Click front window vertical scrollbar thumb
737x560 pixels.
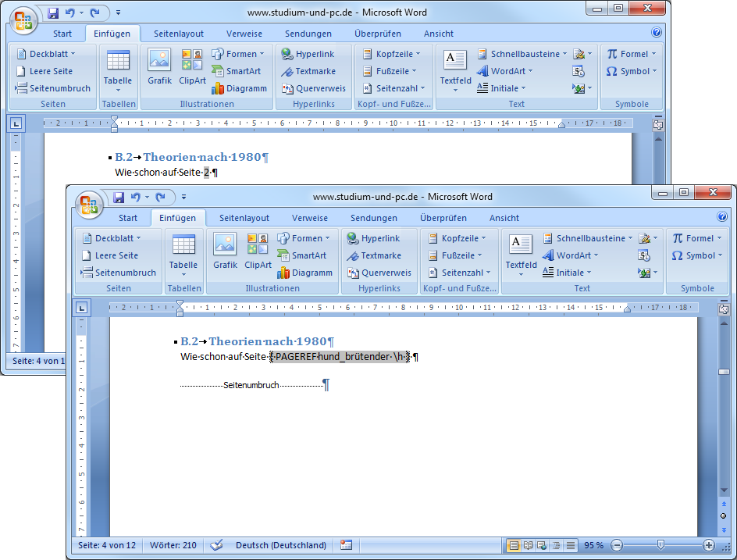pos(724,372)
